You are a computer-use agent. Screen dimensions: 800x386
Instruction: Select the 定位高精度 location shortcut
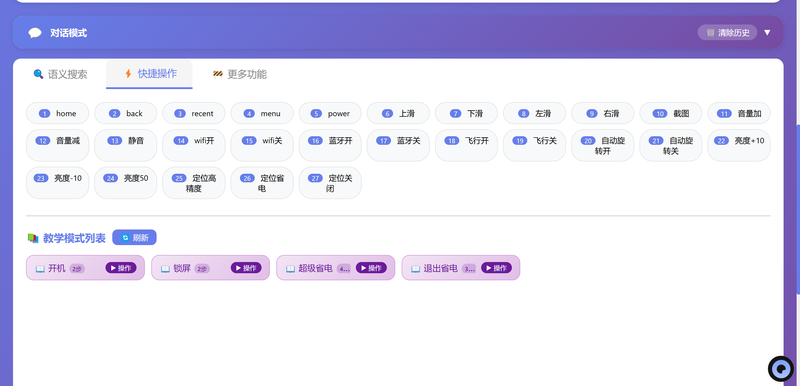(194, 183)
